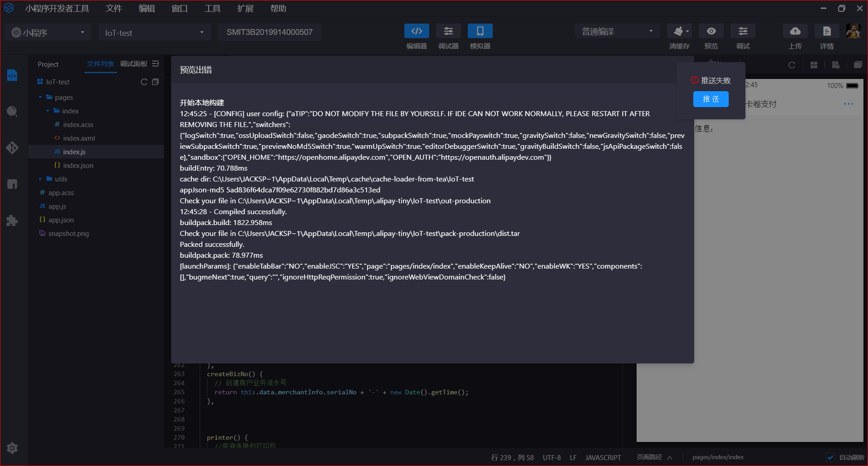Open index.axml file

click(79, 138)
